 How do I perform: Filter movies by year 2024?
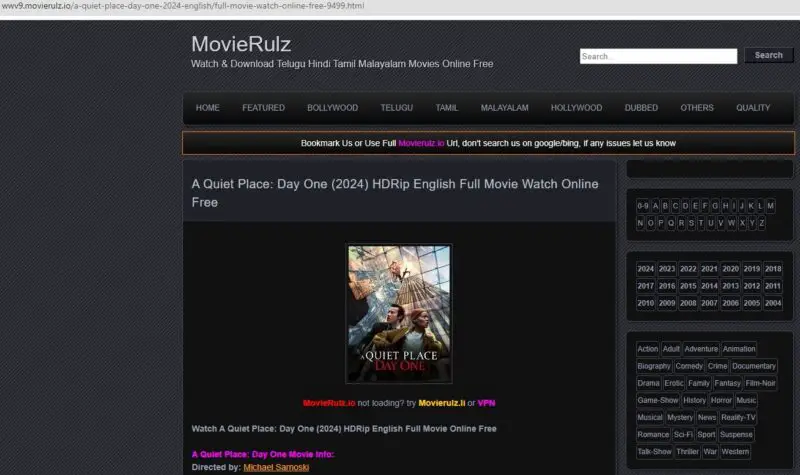tap(646, 269)
